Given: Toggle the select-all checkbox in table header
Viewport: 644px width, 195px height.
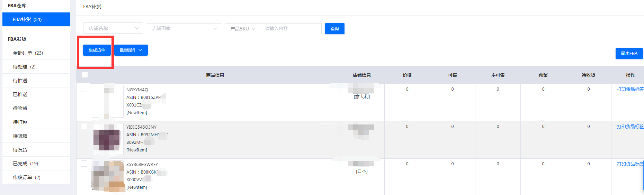Looking at the screenshot, I should tap(85, 75).
